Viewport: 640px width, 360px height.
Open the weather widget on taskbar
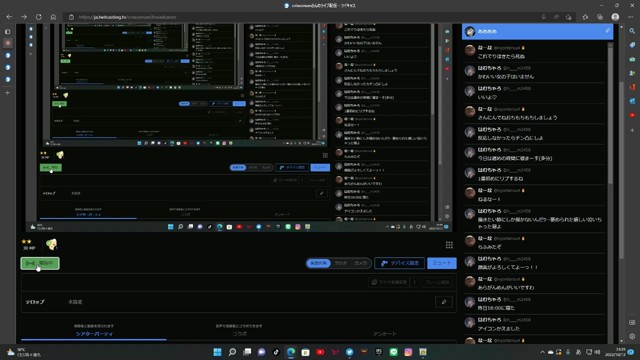[x=24, y=352]
